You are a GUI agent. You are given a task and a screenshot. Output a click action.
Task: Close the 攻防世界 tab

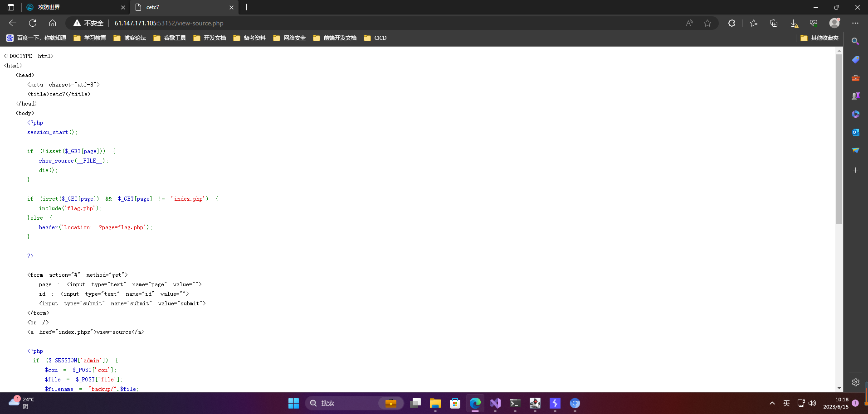(x=123, y=7)
